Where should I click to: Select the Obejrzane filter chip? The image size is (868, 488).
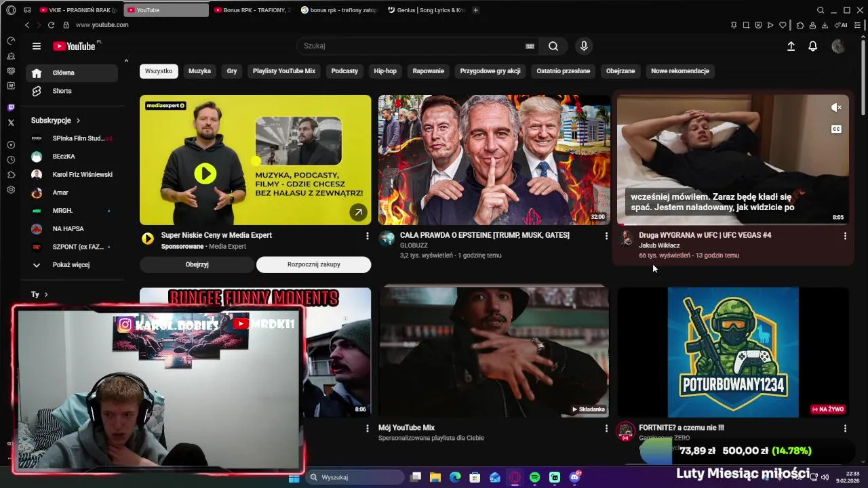tap(620, 71)
